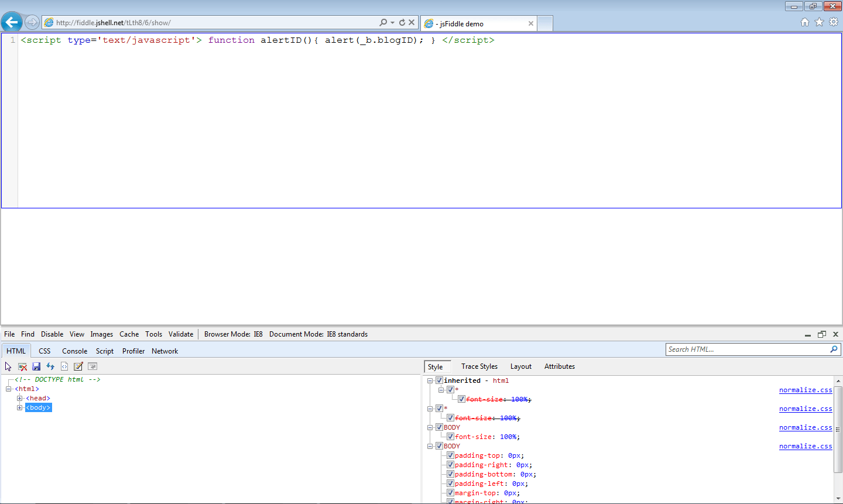Open normalize.css link beside BODY padding rule
843x504 pixels.
[806, 446]
